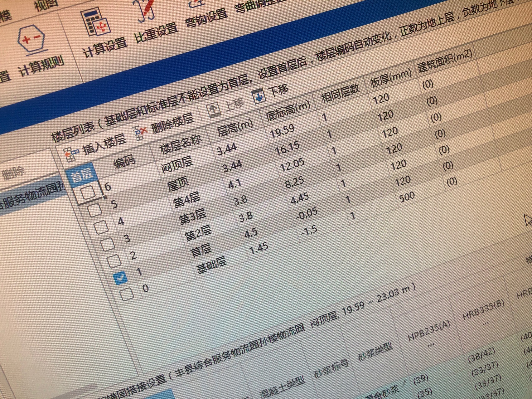Click the 层高(m) column header

[235, 128]
